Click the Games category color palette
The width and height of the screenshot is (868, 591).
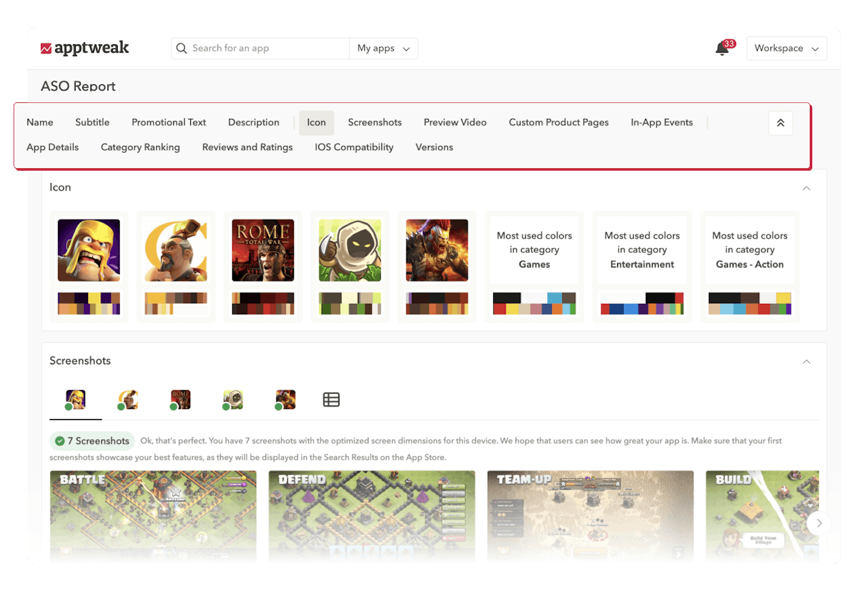click(534, 304)
